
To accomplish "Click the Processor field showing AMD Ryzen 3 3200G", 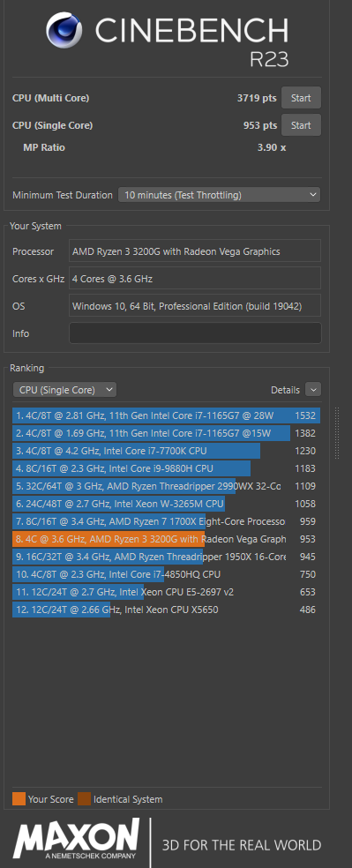I will [195, 251].
